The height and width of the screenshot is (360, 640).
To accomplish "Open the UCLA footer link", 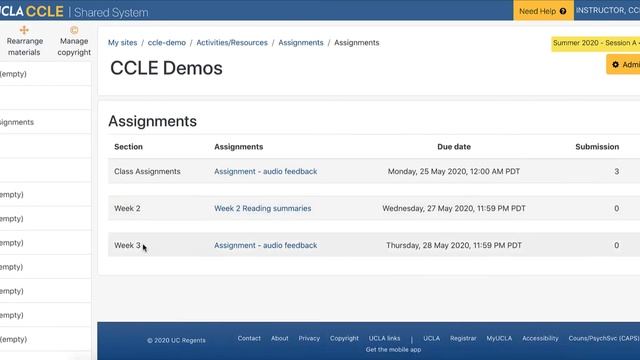I will click(x=431, y=338).
